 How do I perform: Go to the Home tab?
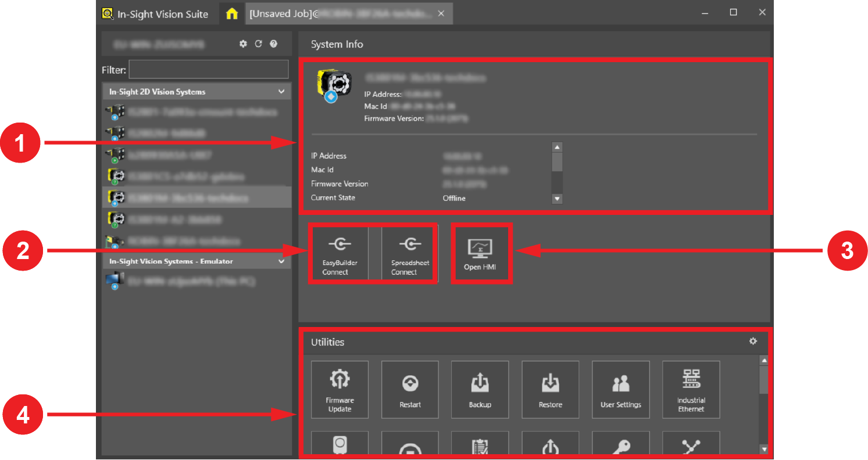click(231, 14)
